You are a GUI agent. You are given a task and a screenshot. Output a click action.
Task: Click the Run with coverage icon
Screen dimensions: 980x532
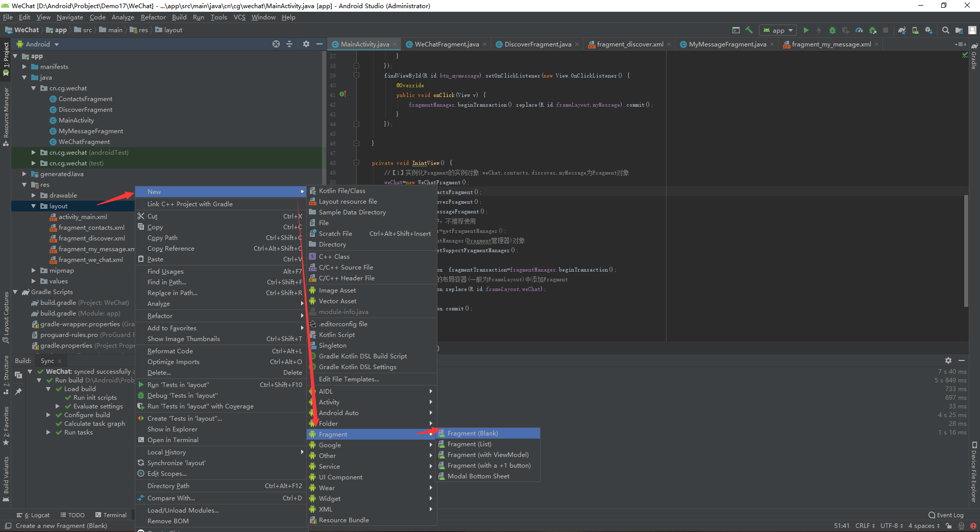845,30
